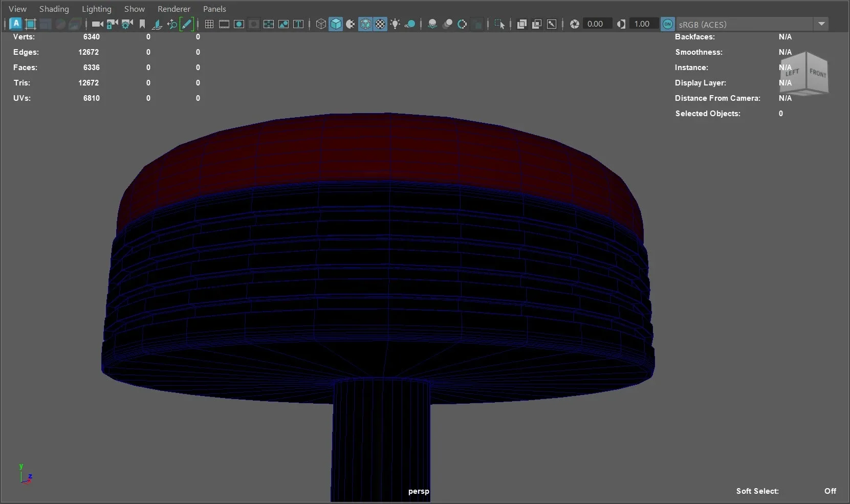The height and width of the screenshot is (504, 850).
Task: Toggle the X-Ray overlapping squares icon
Action: pos(522,24)
